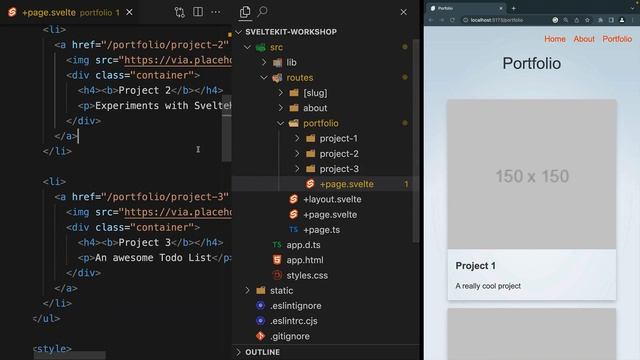Close the Portfolio browser tab
The height and width of the screenshot is (360, 640).
[501, 8]
